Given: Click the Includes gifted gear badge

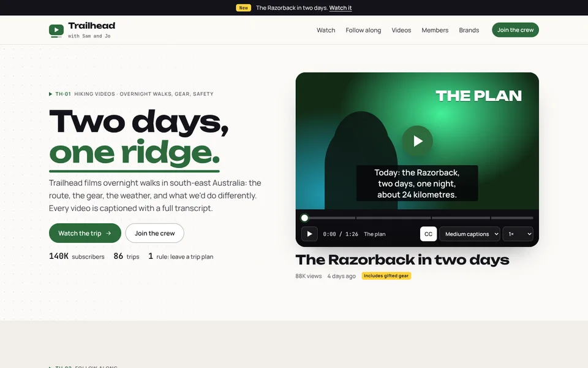Looking at the screenshot, I should click(386, 275).
